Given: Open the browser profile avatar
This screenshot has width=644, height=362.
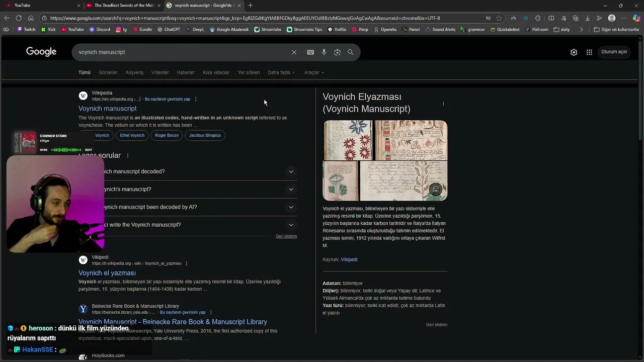Looking at the screenshot, I should [612, 18].
